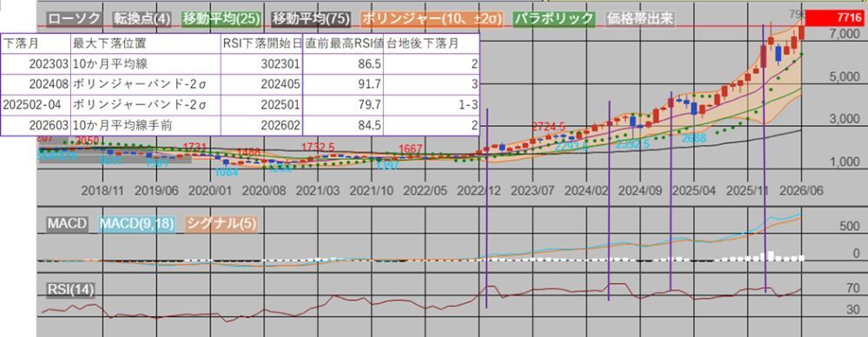Click the 30 RSI axis label
The image size is (868, 337).
point(853,310)
